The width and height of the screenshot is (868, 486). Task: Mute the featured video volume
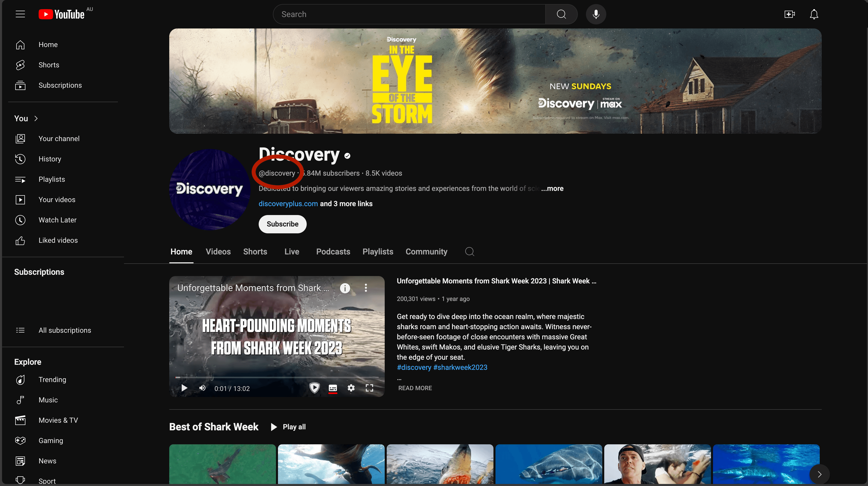(x=202, y=388)
